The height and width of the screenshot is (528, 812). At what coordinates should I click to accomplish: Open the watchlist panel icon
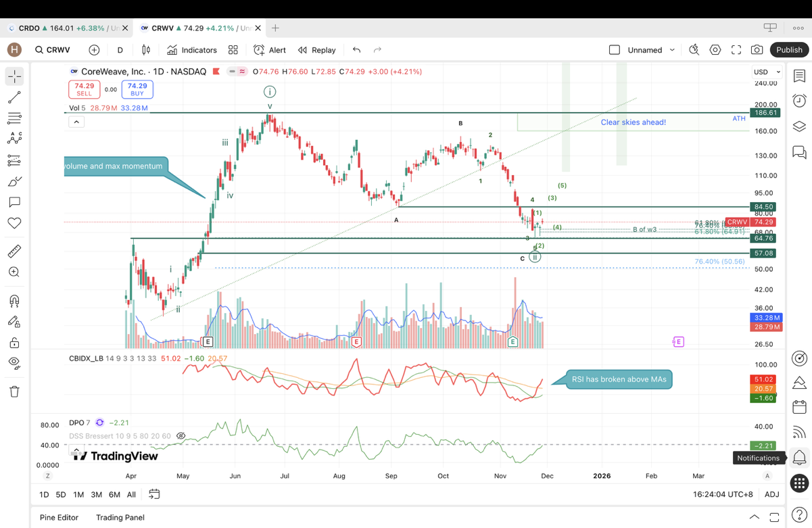tap(799, 76)
